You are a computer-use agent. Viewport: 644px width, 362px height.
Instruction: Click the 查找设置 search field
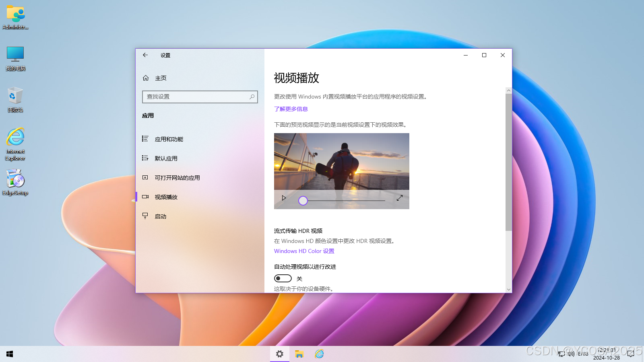pyautogui.click(x=200, y=97)
